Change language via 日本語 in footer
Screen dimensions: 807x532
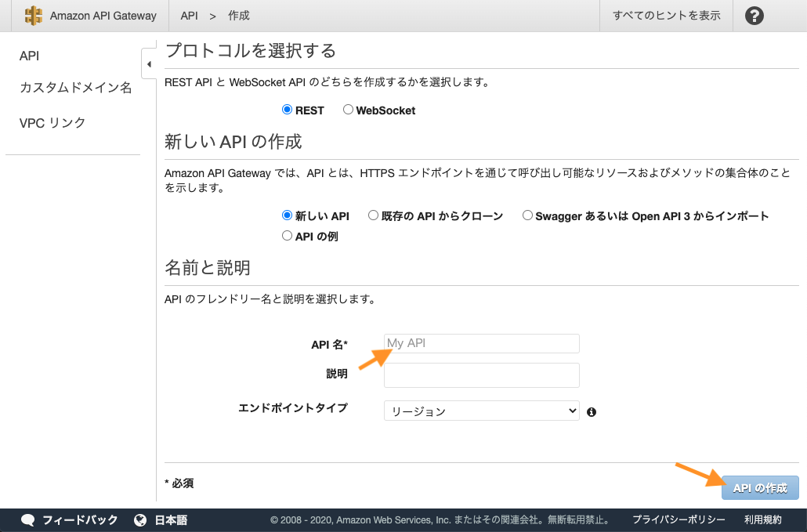coord(171,520)
